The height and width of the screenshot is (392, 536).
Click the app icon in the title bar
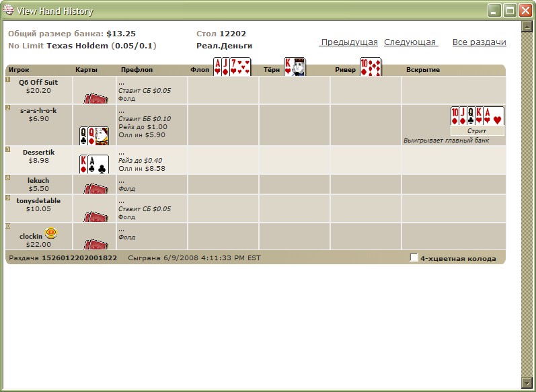coord(9,11)
